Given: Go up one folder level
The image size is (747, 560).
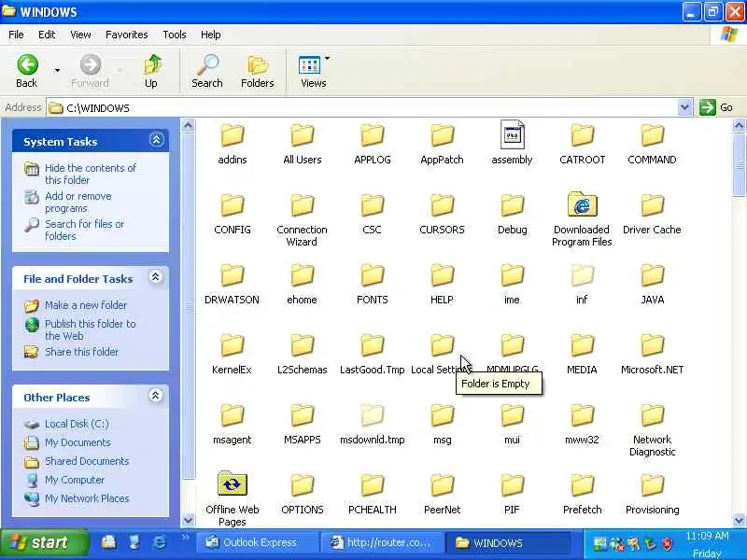Looking at the screenshot, I should point(151,71).
